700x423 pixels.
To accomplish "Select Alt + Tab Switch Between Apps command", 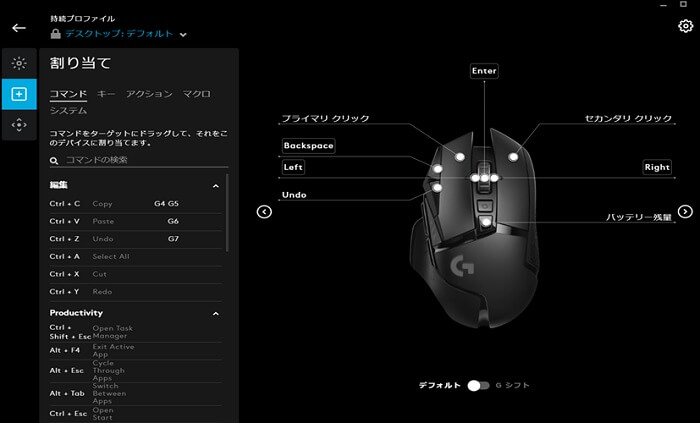I will coord(136,394).
